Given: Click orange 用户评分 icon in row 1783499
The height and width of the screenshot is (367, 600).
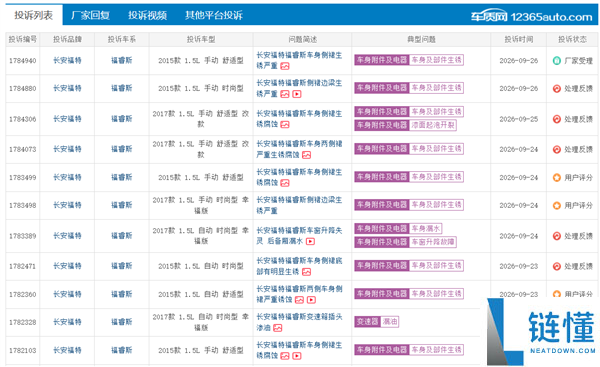Looking at the screenshot, I should click(x=557, y=178).
